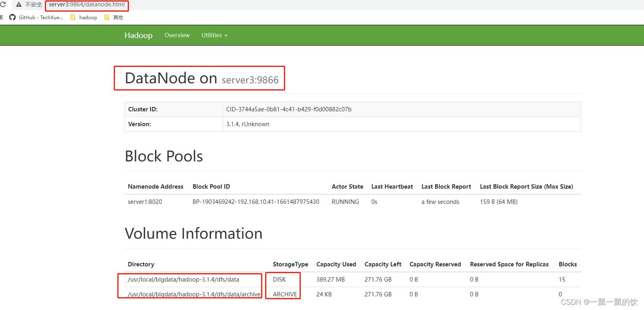Click the Hadoop brand link
Image resolution: width=644 pixels, height=310 pixels.
139,35
